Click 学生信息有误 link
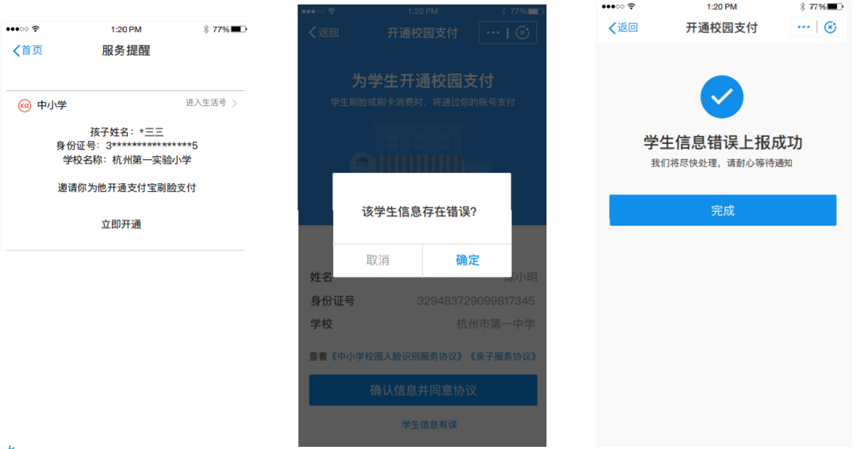 coord(429,424)
